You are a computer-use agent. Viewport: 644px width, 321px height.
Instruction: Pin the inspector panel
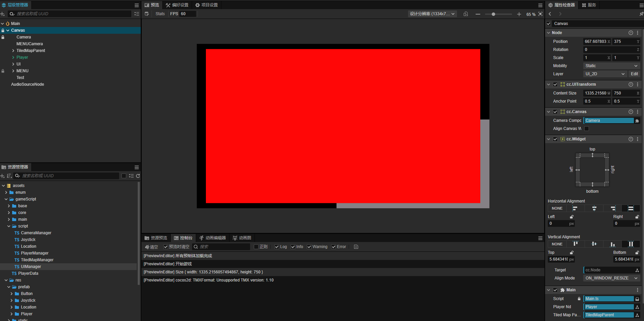(x=641, y=14)
